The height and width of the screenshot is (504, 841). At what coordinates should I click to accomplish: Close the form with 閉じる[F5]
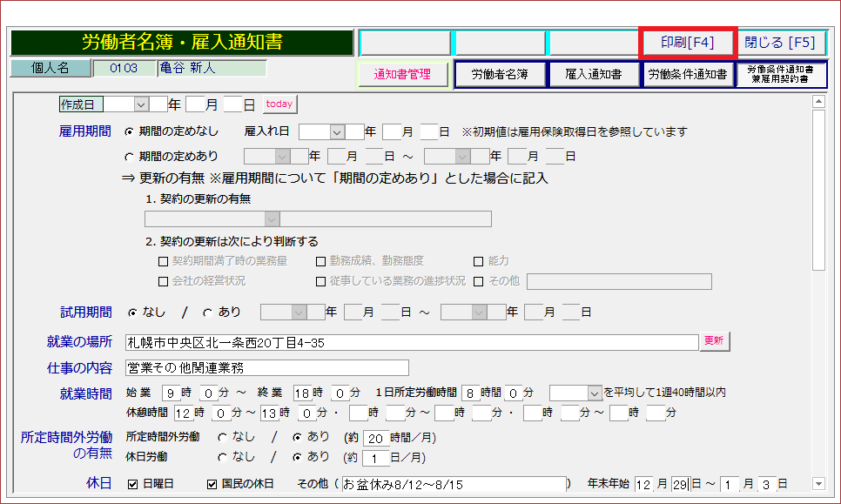tap(779, 43)
